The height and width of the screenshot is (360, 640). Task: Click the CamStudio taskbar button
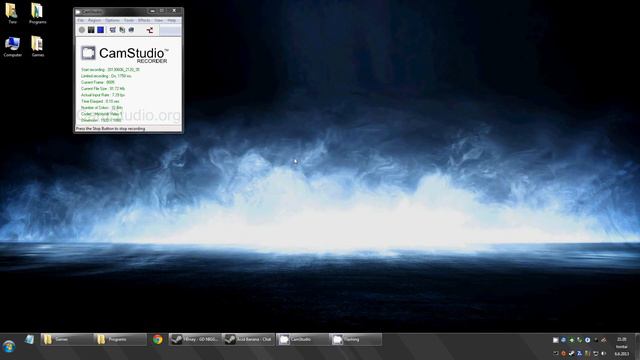pos(302,339)
